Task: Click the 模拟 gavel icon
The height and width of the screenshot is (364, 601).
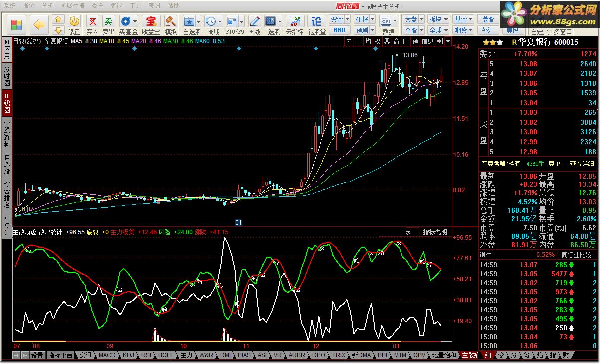Action: pyautogui.click(x=171, y=21)
